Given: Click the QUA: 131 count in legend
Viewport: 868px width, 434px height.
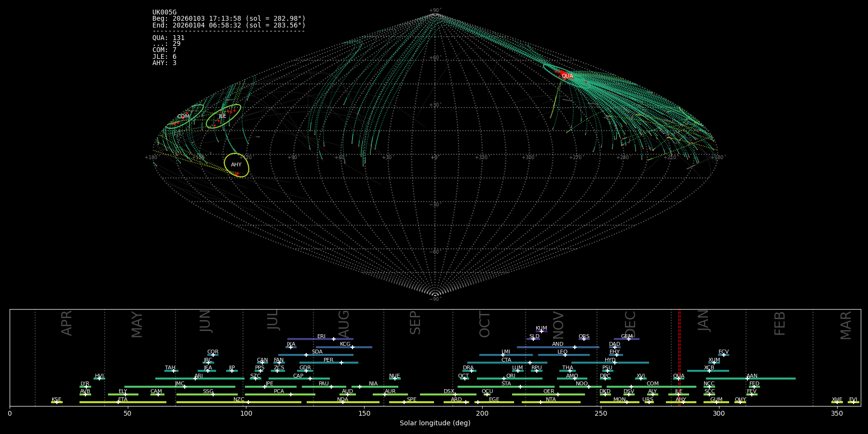Looking at the screenshot, I should tap(168, 38).
